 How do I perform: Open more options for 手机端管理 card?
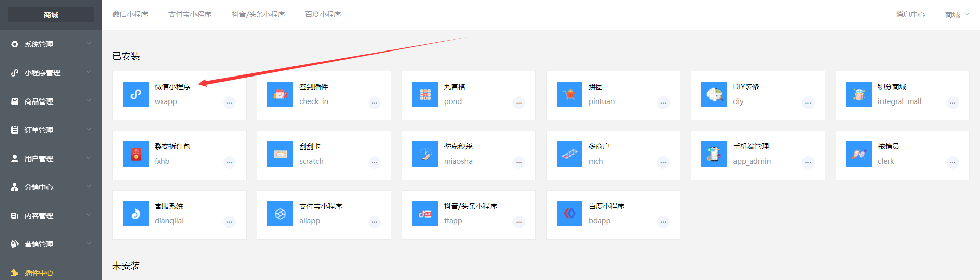coord(808,162)
